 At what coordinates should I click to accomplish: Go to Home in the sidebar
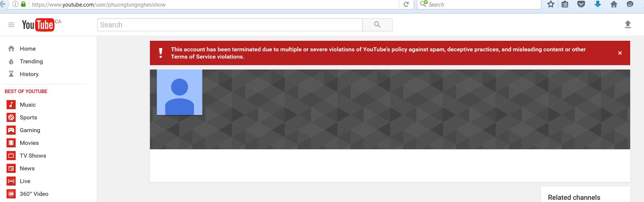click(28, 49)
